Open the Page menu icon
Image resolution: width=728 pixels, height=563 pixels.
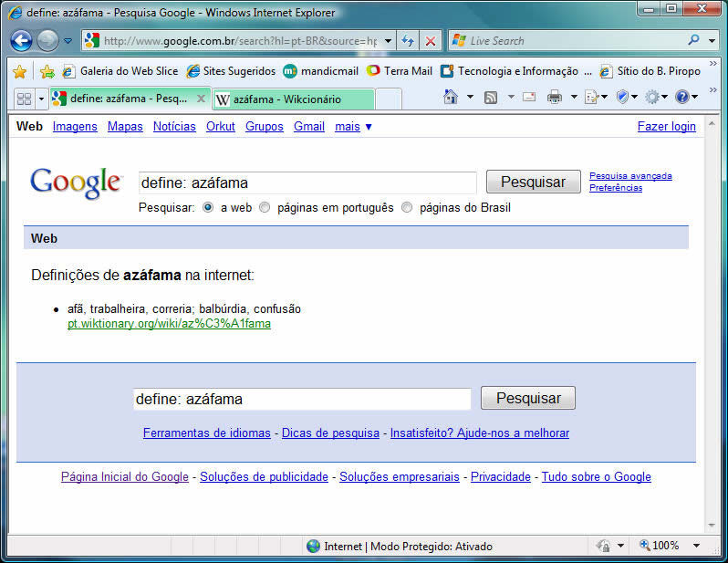tap(596, 97)
